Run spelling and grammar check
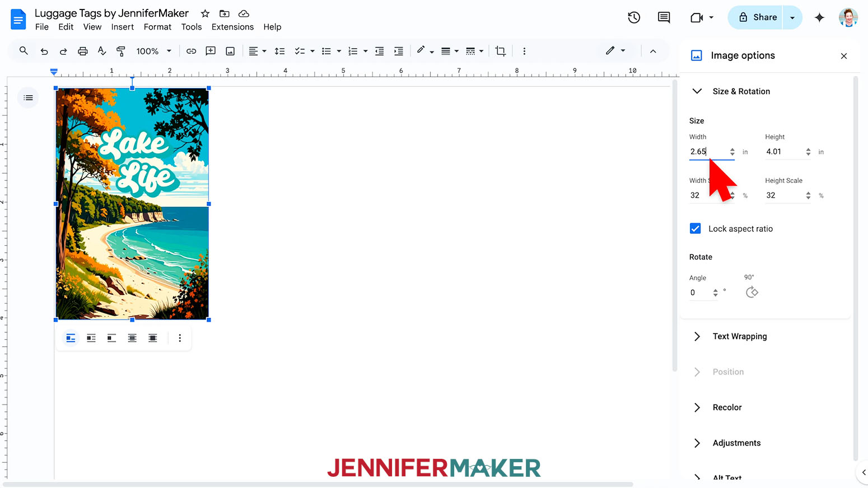Viewport: 868px width, 488px height. pyautogui.click(x=102, y=51)
